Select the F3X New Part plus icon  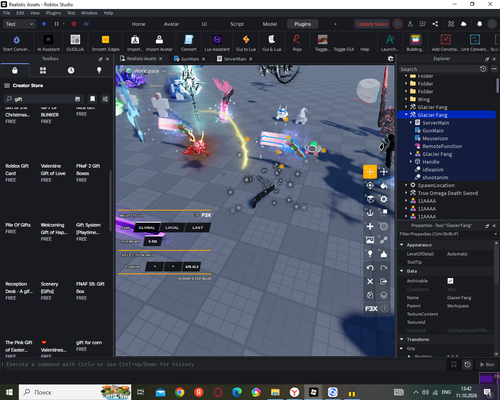point(370,226)
